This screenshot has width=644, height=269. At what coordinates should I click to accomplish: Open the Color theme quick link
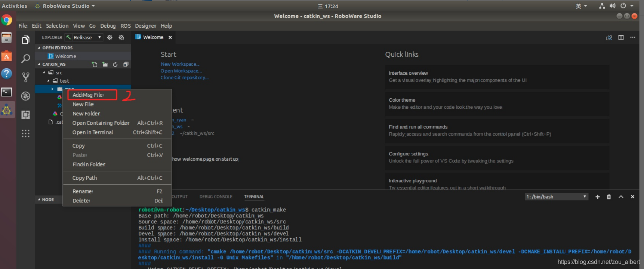497,104
